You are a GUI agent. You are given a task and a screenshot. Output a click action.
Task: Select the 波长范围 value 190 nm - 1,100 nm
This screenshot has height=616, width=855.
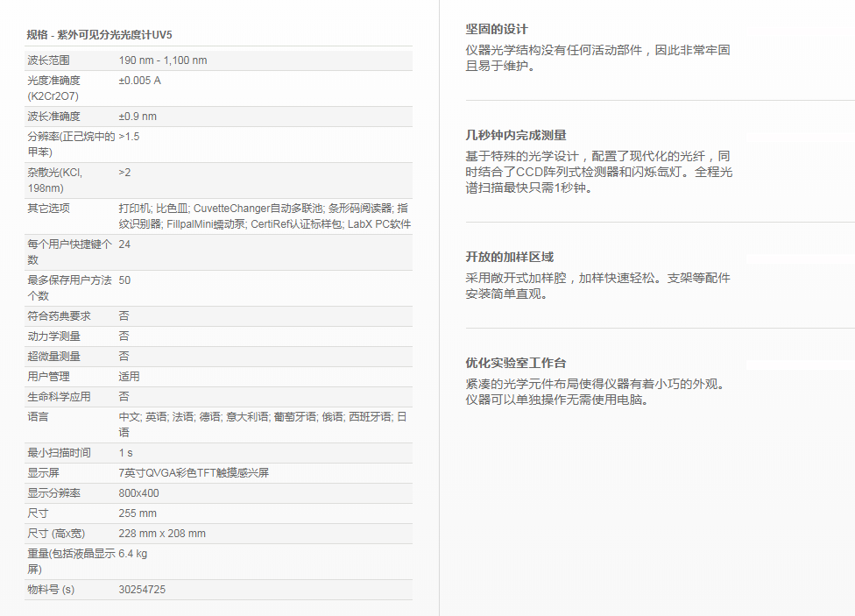163,60
